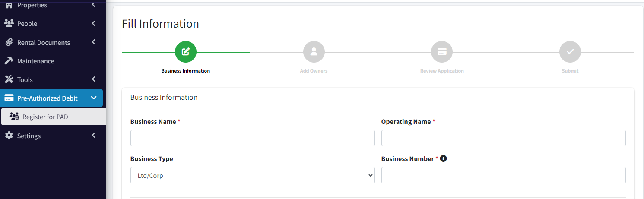
Task: Click the People group icon
Action: pyautogui.click(x=9, y=23)
